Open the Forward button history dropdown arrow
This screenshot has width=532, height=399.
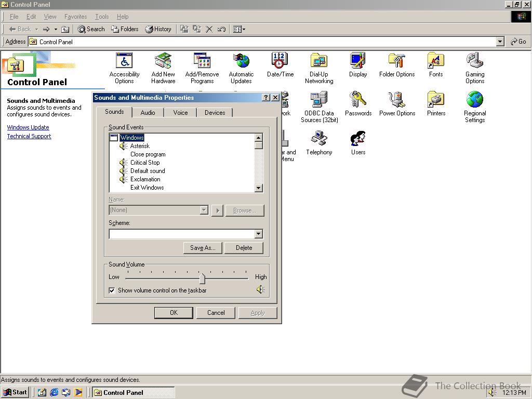pos(56,29)
